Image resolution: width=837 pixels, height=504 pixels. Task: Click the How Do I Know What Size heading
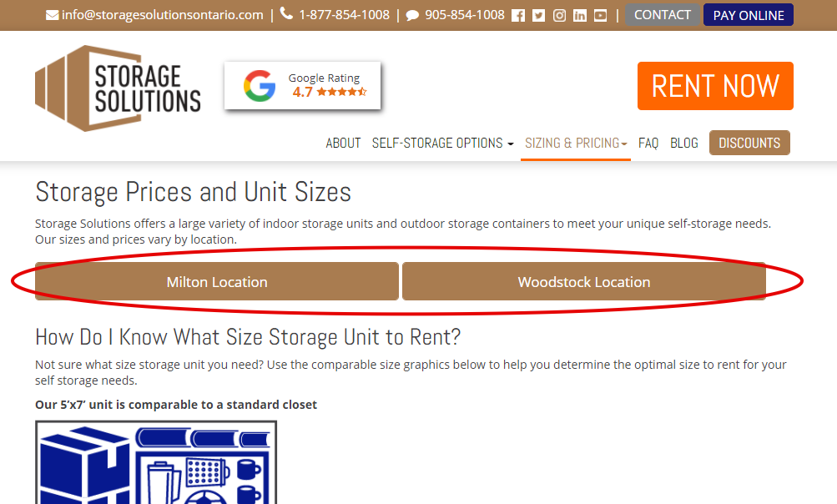click(248, 337)
